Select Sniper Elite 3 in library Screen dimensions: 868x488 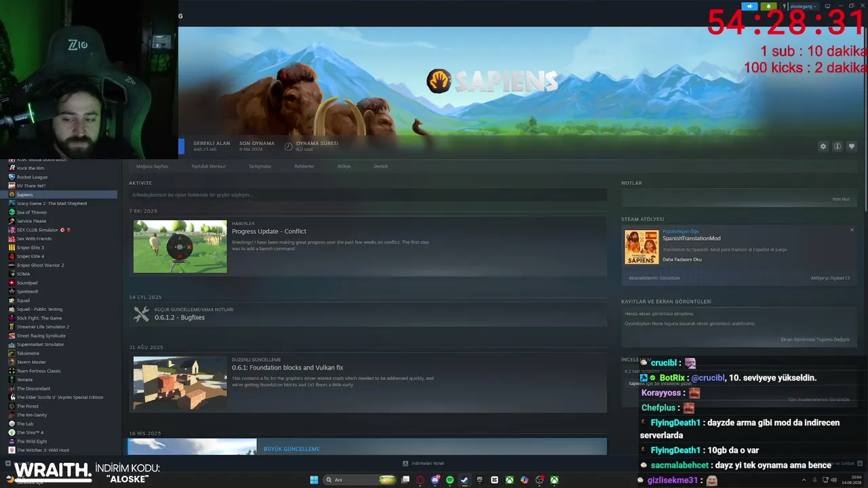tap(31, 247)
